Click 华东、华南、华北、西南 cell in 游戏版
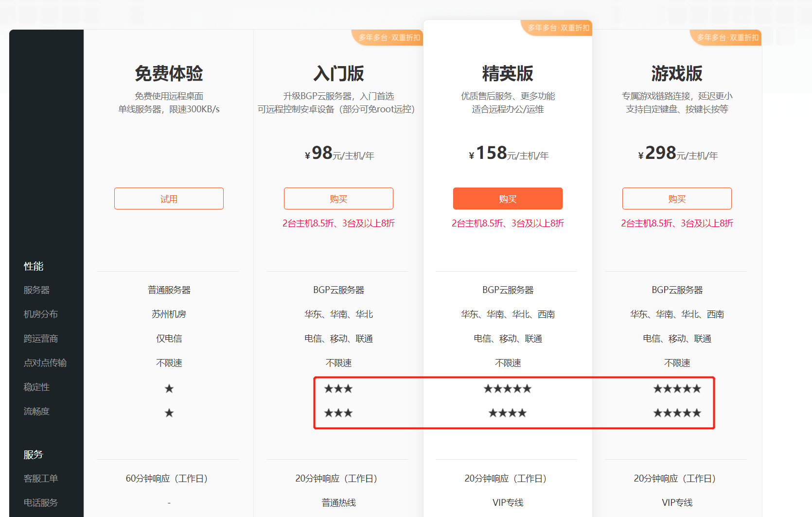Image resolution: width=812 pixels, height=517 pixels. tap(677, 314)
